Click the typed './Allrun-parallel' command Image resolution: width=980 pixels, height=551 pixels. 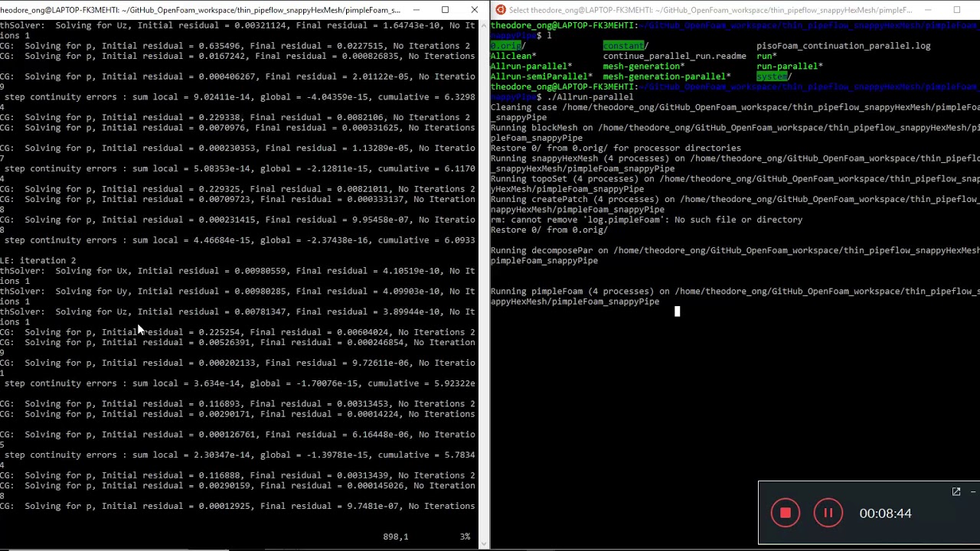590,97
